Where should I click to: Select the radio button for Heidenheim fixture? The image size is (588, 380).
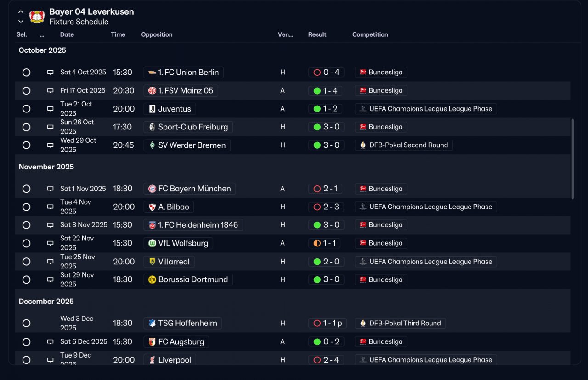point(26,225)
